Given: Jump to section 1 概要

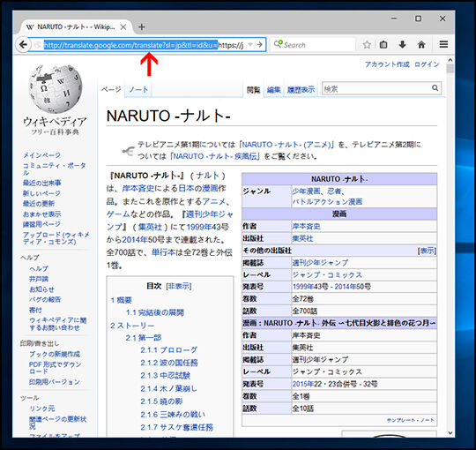Looking at the screenshot, I should tap(121, 300).
